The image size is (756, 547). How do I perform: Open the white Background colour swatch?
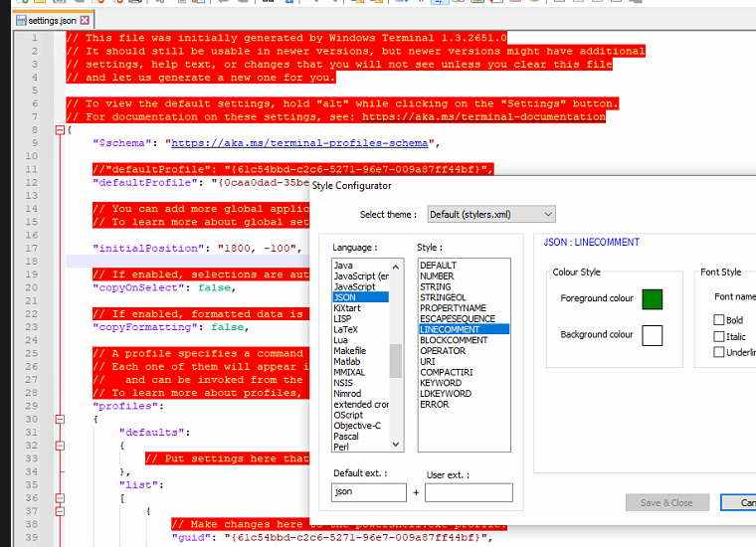(x=652, y=335)
